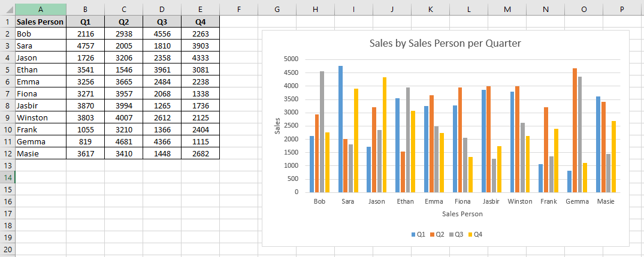Screen dimensions: 644x257
Task: Select the Q4 legend entry
Action: pyautogui.click(x=476, y=234)
